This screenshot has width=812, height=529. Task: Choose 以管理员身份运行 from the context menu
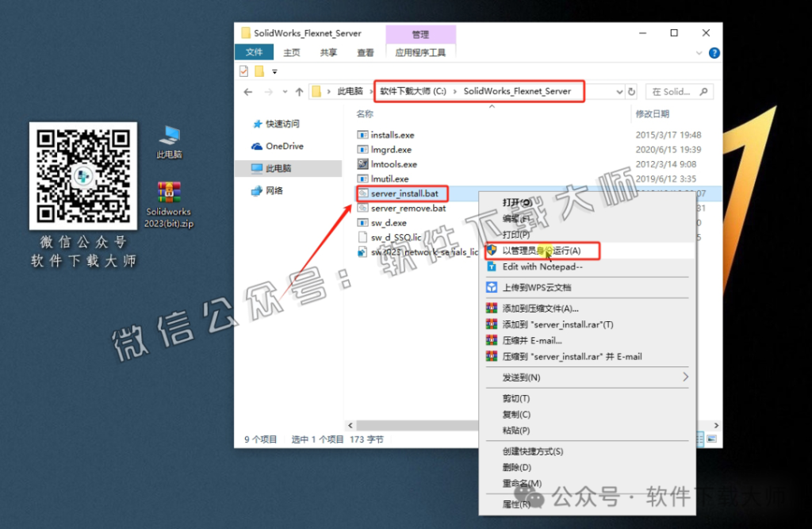click(x=542, y=251)
